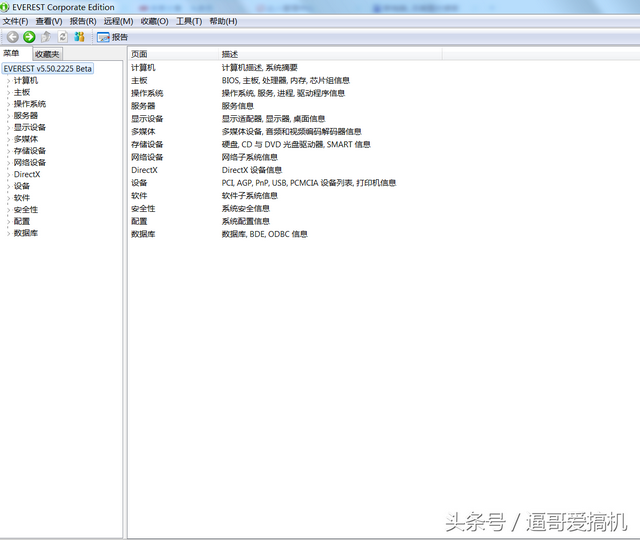The image size is (640, 540).
Task: Click description 硬盘, CD 与 DVD 光盘驱动器
Action: click(296, 144)
